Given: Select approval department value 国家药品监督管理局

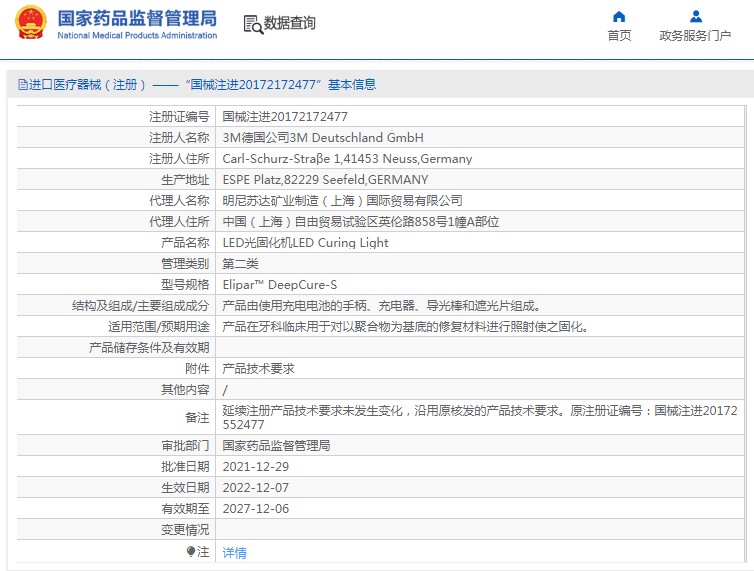Looking at the screenshot, I should pyautogui.click(x=276, y=445).
